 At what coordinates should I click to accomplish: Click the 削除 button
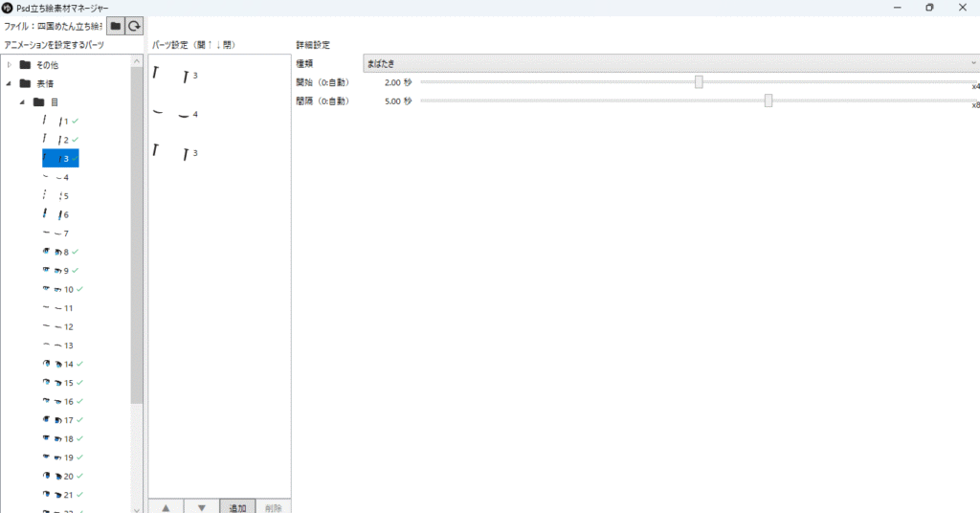pos(273,507)
